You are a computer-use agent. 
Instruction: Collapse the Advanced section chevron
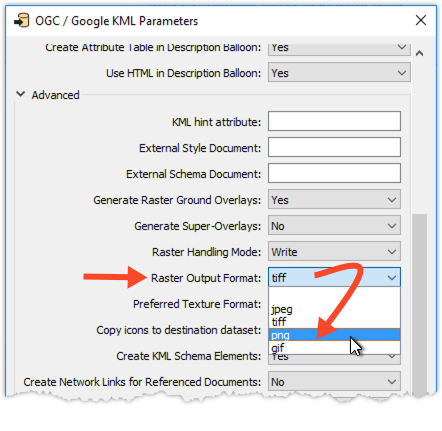(21, 94)
